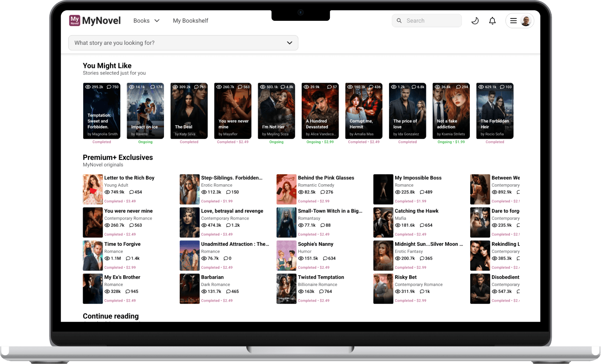Click the MyNovel logo icon
Viewport: 601px width, 364px height.
pos(75,20)
